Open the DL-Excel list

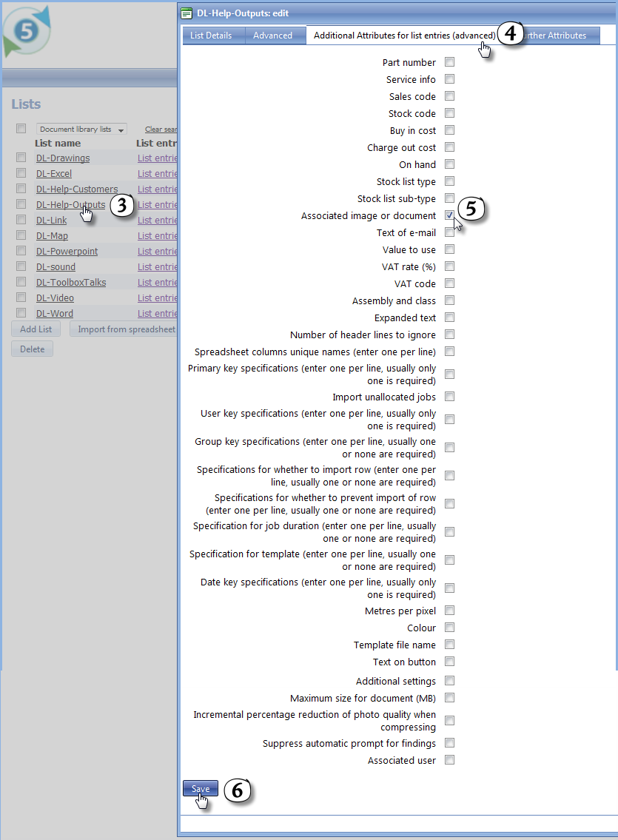point(53,174)
